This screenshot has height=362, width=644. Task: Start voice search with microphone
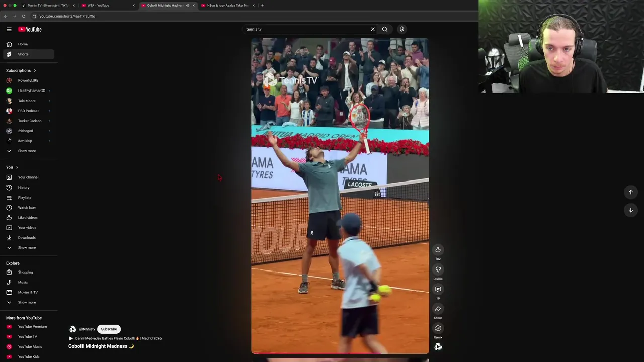tap(401, 29)
